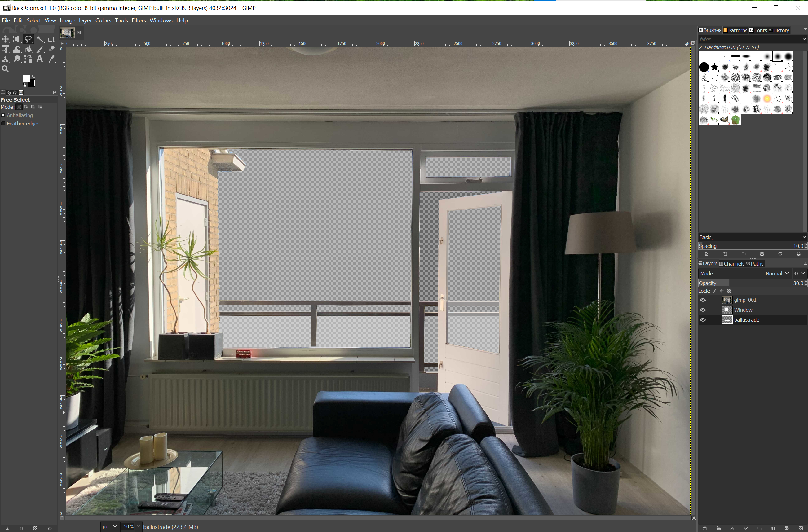Open the layer Mode Normal dropdown
This screenshot has width=808, height=532.
(776, 274)
